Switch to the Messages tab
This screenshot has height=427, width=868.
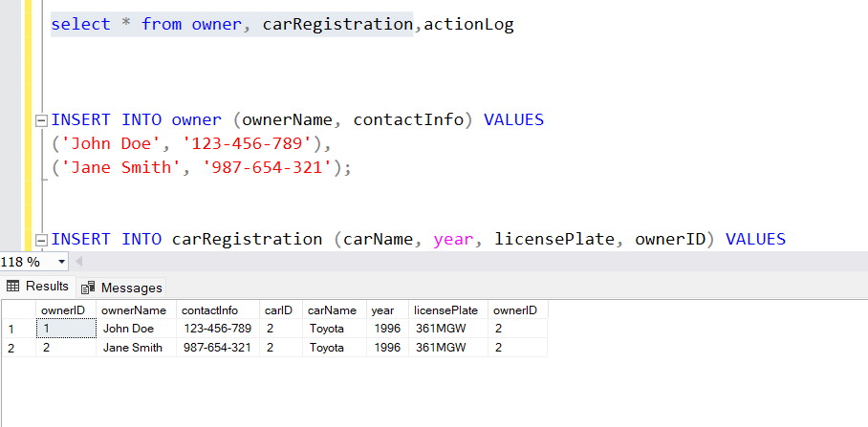click(121, 288)
